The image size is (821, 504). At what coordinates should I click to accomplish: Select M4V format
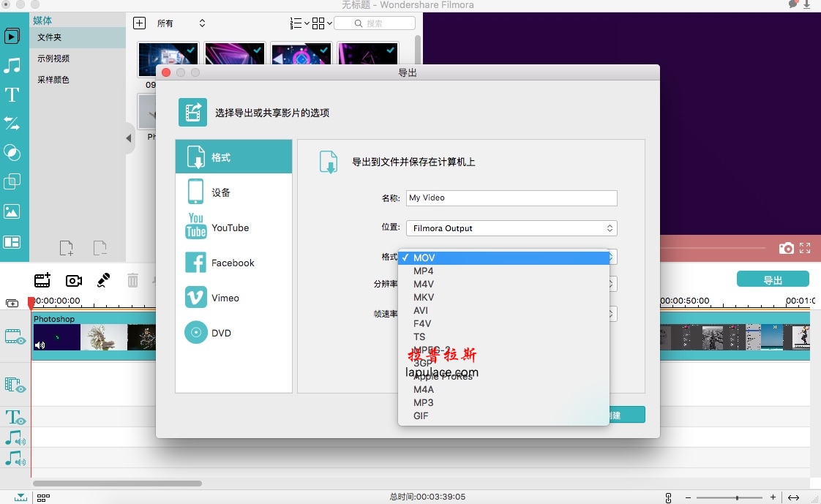(503, 285)
